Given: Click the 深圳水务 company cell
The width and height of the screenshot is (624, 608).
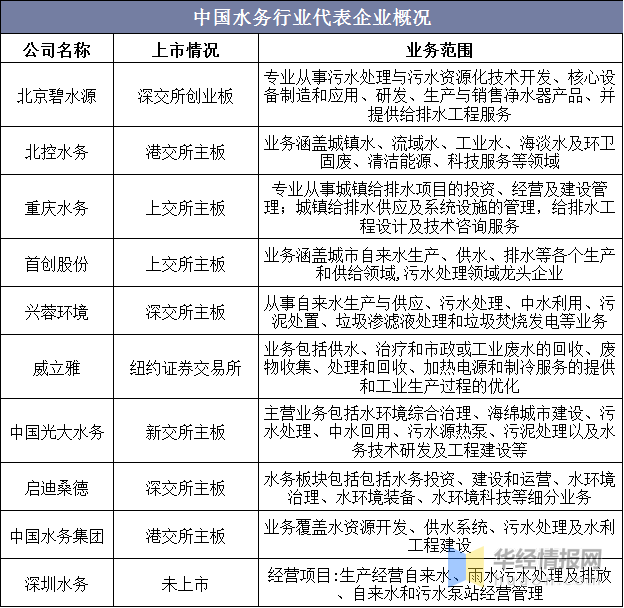Looking at the screenshot, I should (x=57, y=584).
